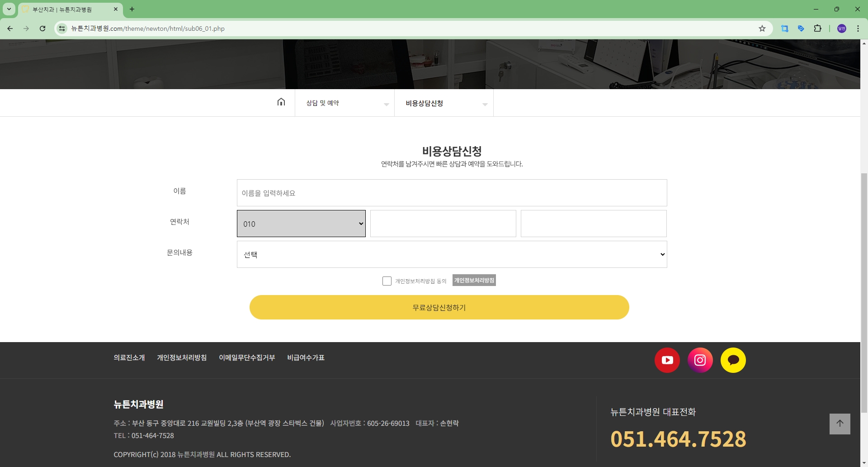This screenshot has height=467, width=868.
Task: Open the blue crop extension icon
Action: tap(784, 28)
